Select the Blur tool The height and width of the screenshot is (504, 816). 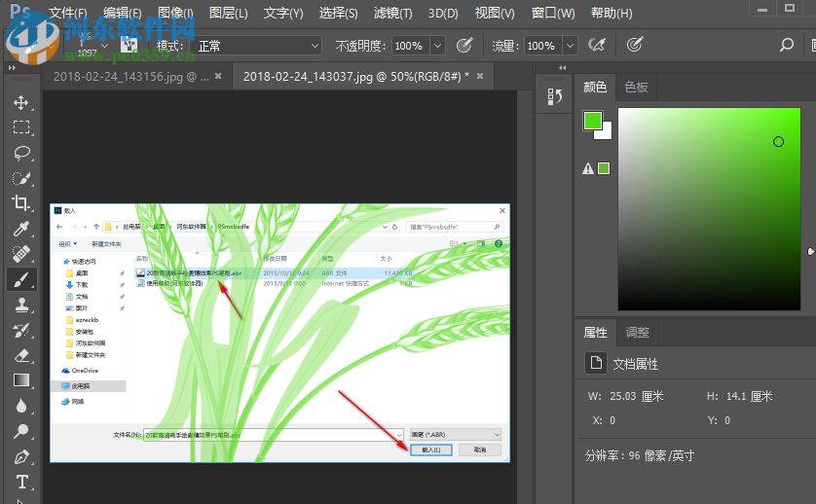[20, 406]
